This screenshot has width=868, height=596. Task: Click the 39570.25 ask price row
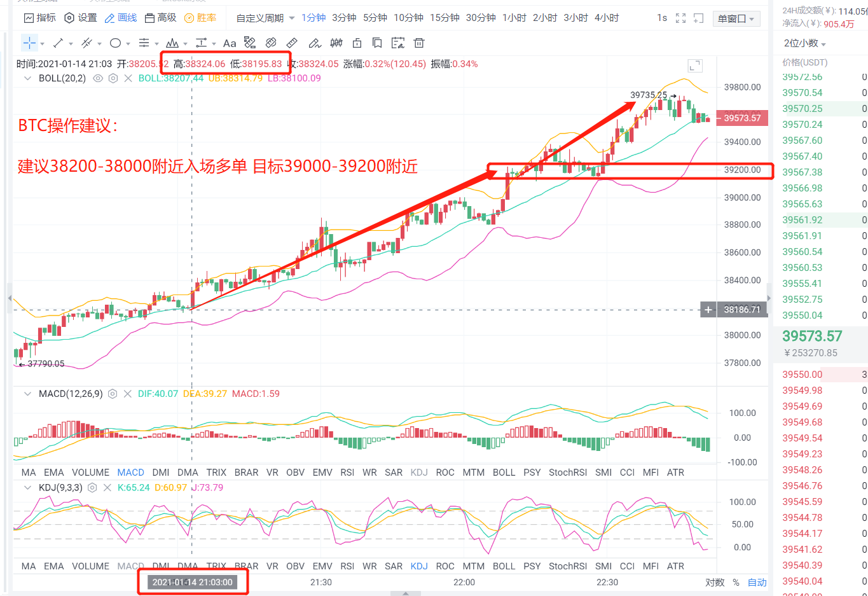click(820, 109)
